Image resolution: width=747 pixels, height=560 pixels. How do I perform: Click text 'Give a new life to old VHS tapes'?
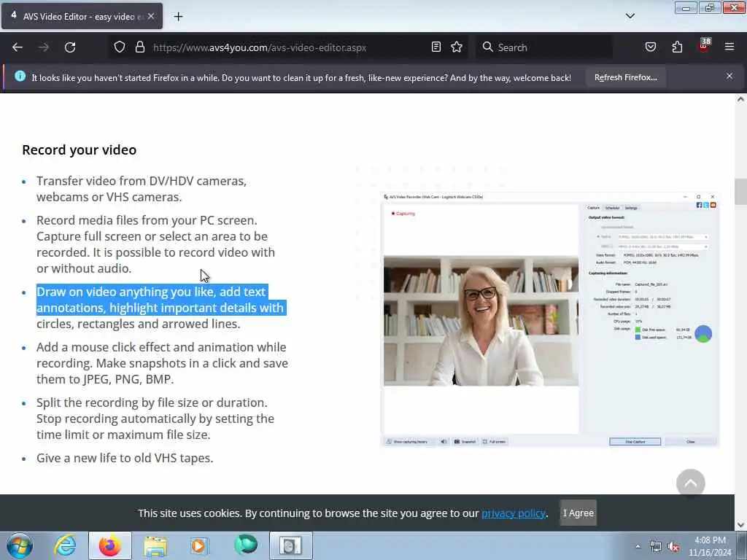point(125,458)
